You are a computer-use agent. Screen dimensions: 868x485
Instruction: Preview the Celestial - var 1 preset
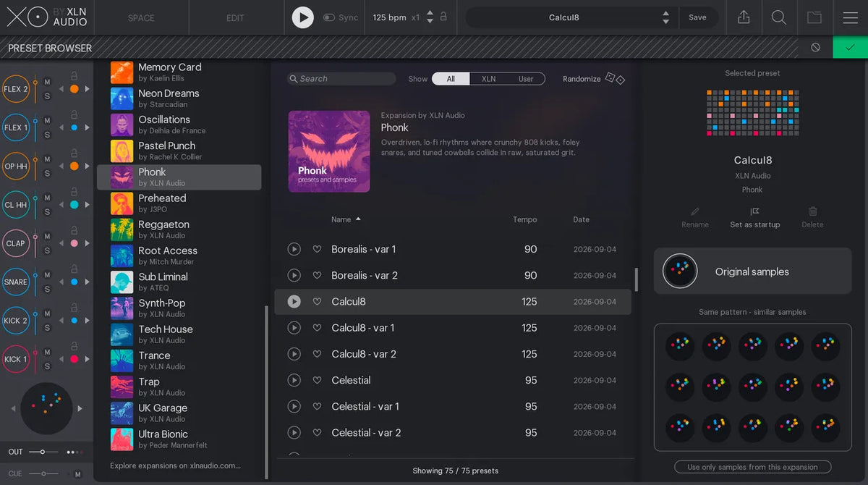pos(294,406)
